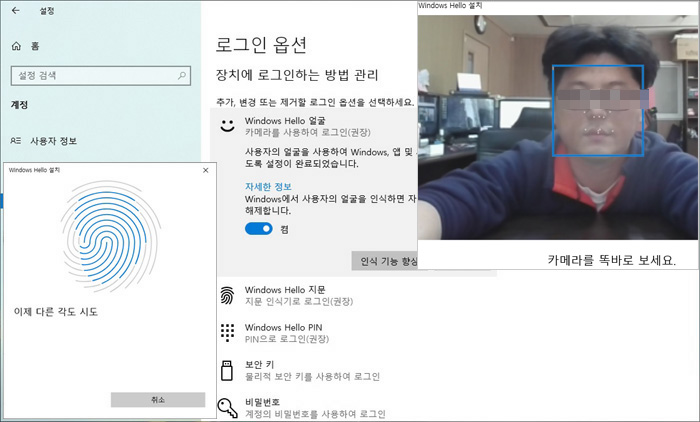The width and height of the screenshot is (700, 422).
Task: Click the security key USB icon
Action: pyautogui.click(x=227, y=371)
